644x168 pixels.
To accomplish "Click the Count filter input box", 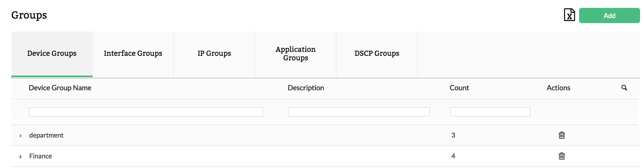I will [x=490, y=112].
